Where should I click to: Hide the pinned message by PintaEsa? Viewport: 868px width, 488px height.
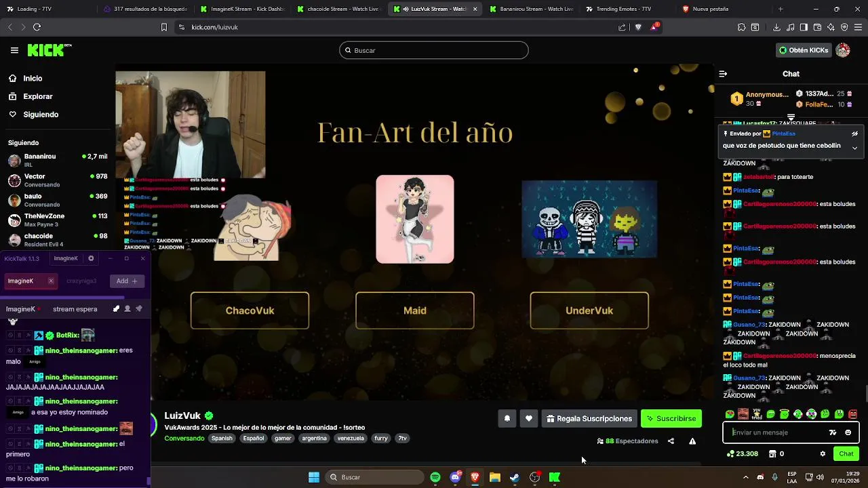click(854, 134)
